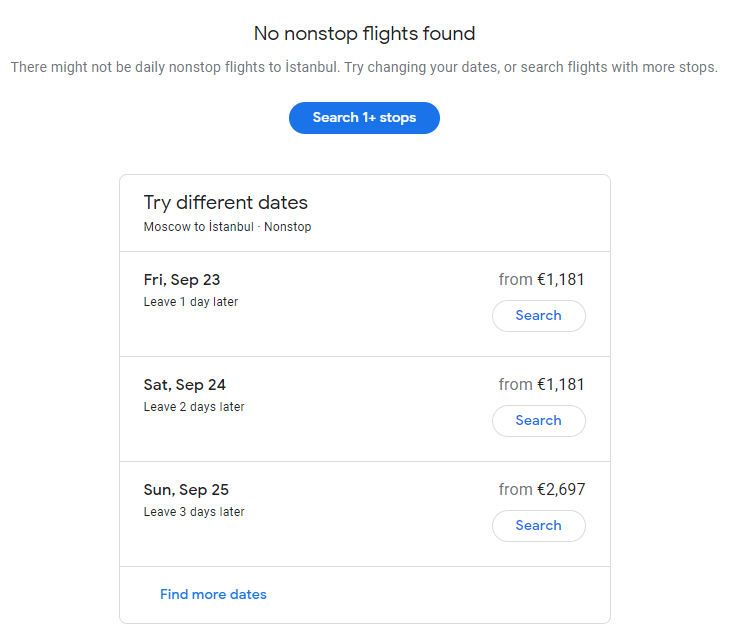Click 'from' before the €2,697 price
The width and height of the screenshot is (732, 632).
click(515, 490)
